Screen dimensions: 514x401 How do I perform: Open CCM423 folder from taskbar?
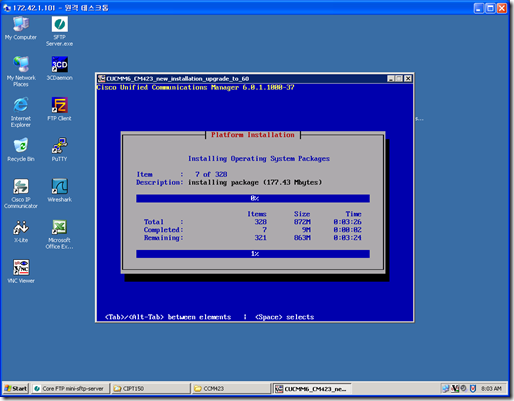click(x=231, y=388)
